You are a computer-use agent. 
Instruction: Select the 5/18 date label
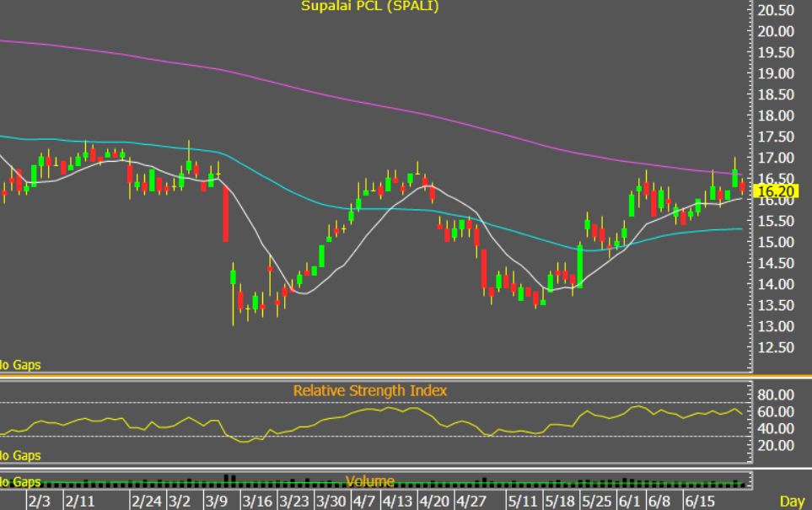[x=560, y=502]
